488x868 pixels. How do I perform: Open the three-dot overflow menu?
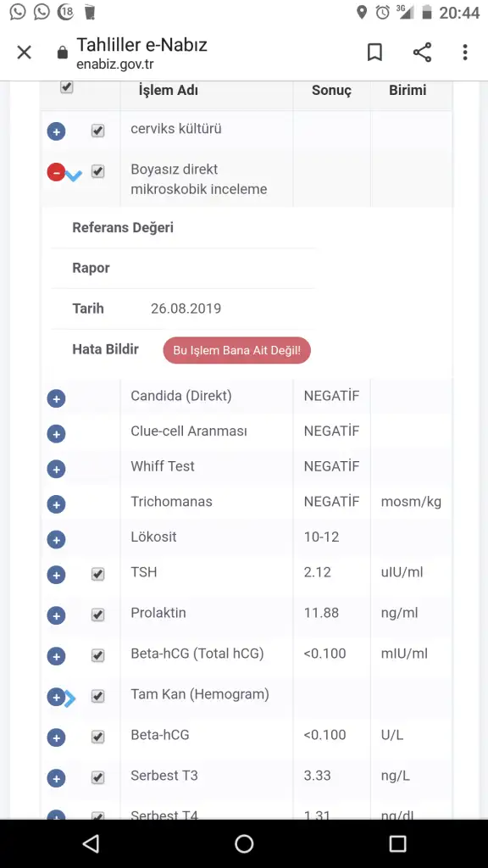[465, 53]
